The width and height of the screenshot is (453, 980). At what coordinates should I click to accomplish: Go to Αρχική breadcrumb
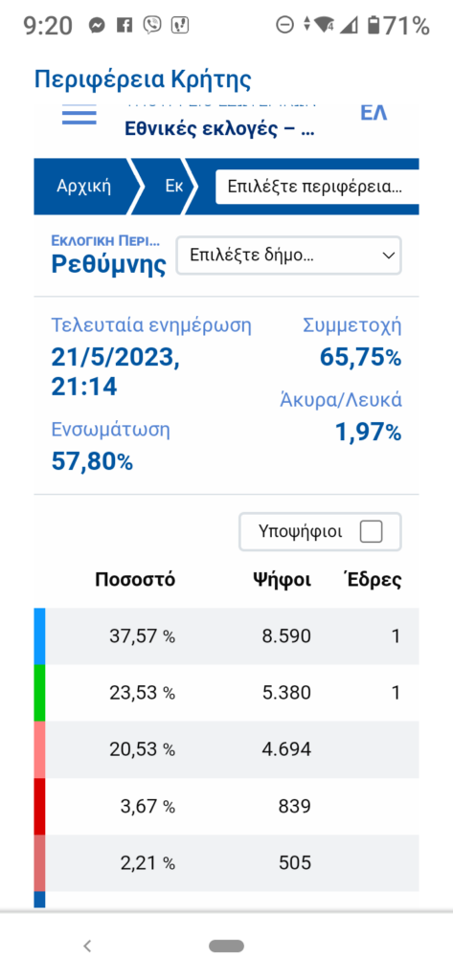[83, 187]
